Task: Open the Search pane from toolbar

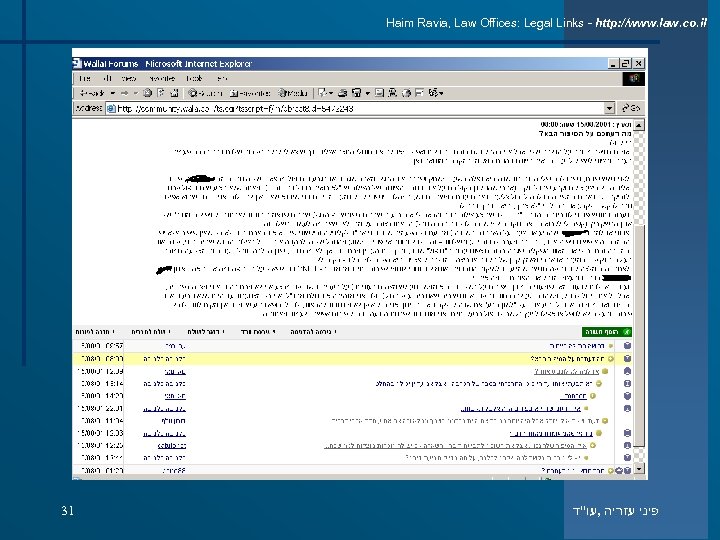Action: click(205, 93)
